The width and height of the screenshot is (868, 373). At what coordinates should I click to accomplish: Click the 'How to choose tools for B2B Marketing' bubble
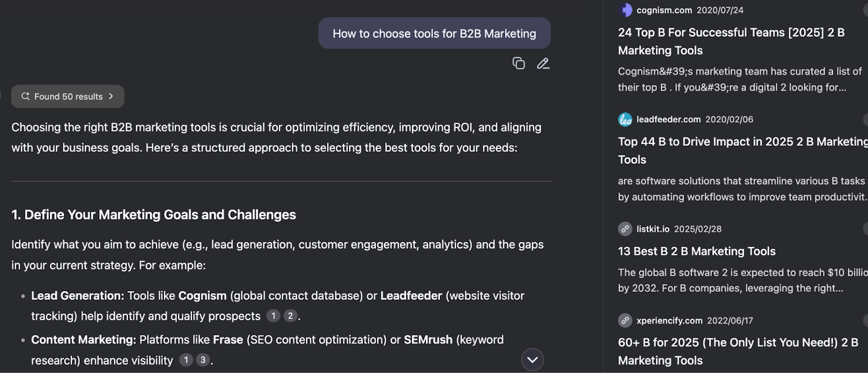[435, 34]
